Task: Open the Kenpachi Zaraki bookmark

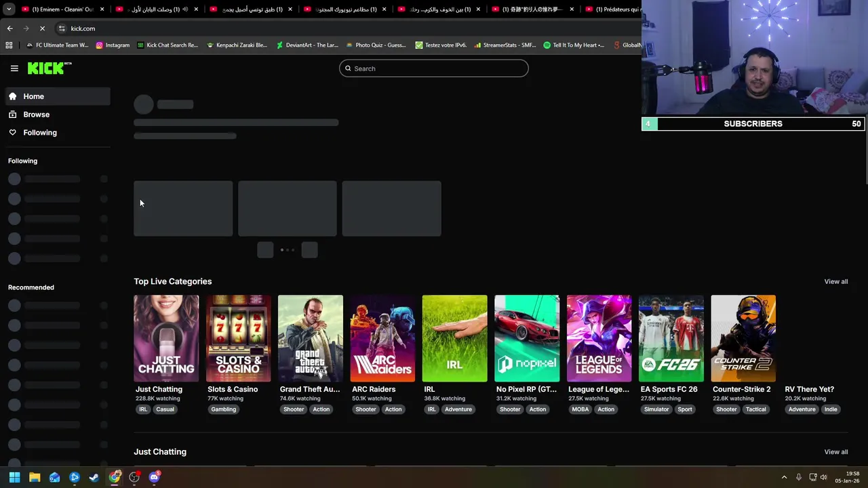Action: [237, 45]
